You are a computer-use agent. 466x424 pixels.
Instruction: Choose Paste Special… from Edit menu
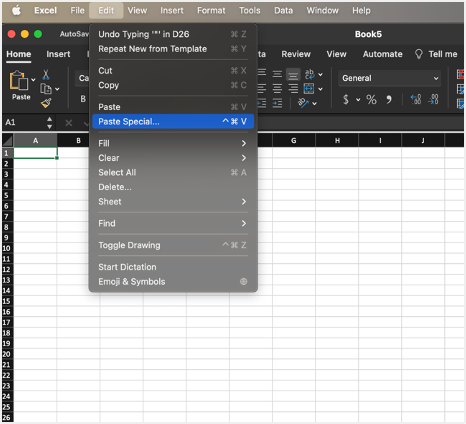point(173,122)
